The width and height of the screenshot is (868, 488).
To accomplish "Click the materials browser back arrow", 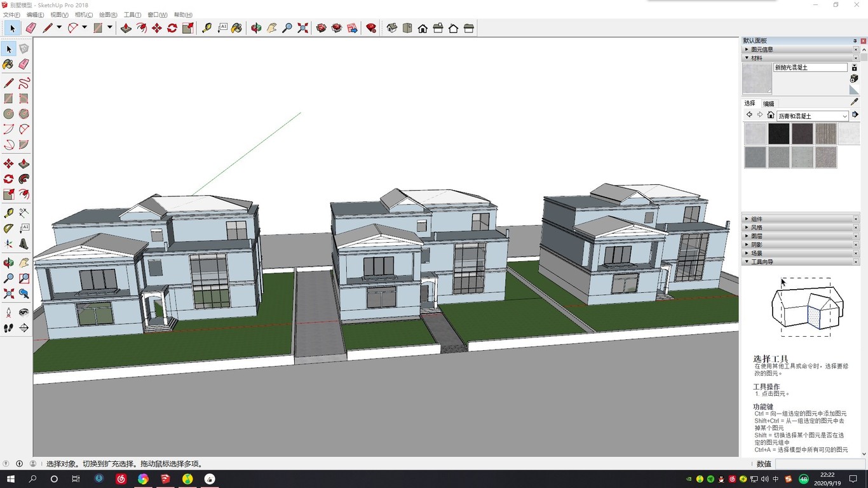I will 749,115.
